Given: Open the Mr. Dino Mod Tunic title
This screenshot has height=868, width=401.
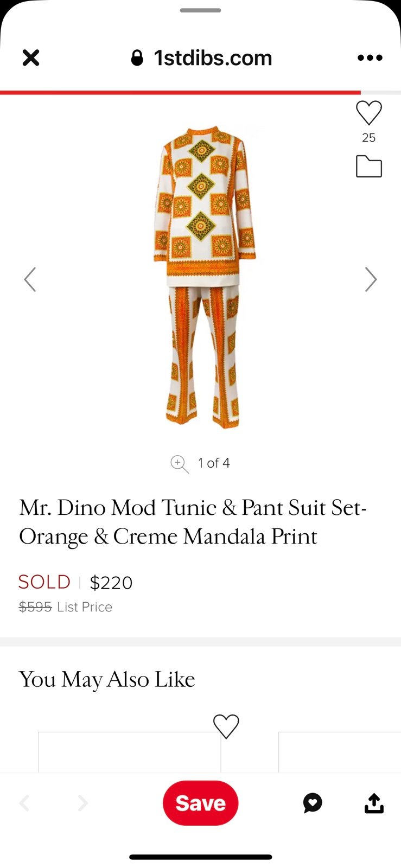Looking at the screenshot, I should 193,522.
